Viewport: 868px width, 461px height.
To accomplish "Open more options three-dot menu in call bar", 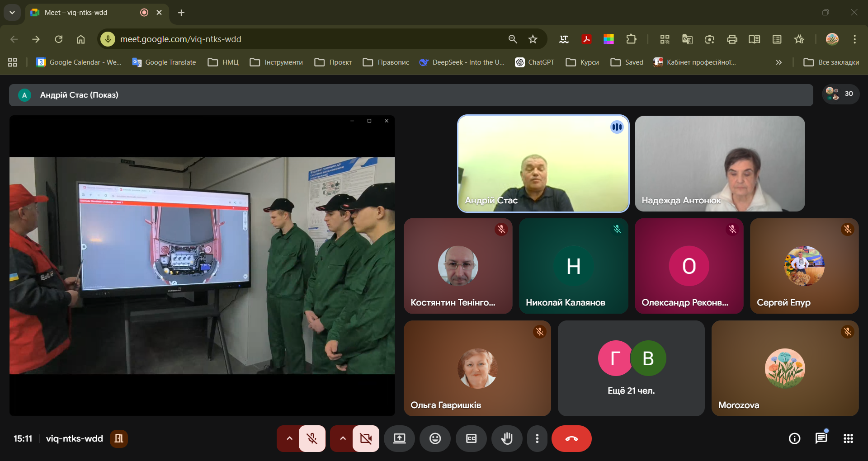I will click(x=537, y=438).
